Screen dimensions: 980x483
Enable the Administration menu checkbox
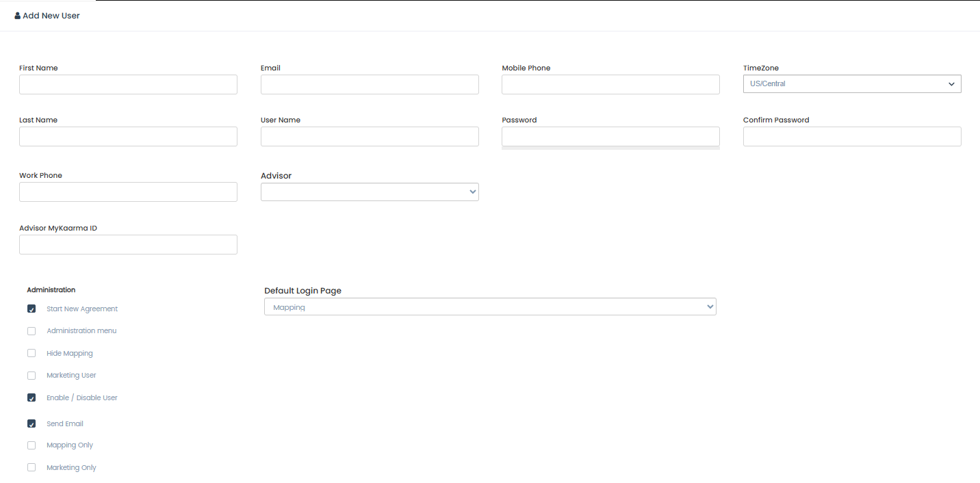pos(31,331)
